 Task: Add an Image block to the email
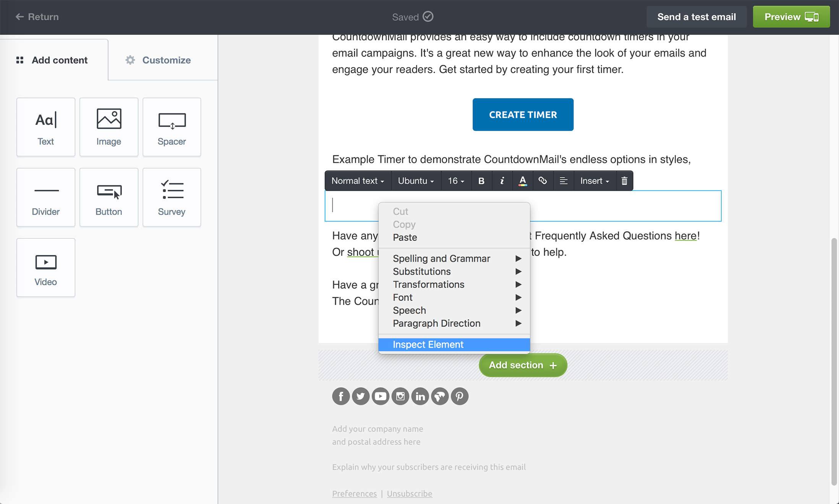[x=109, y=127]
